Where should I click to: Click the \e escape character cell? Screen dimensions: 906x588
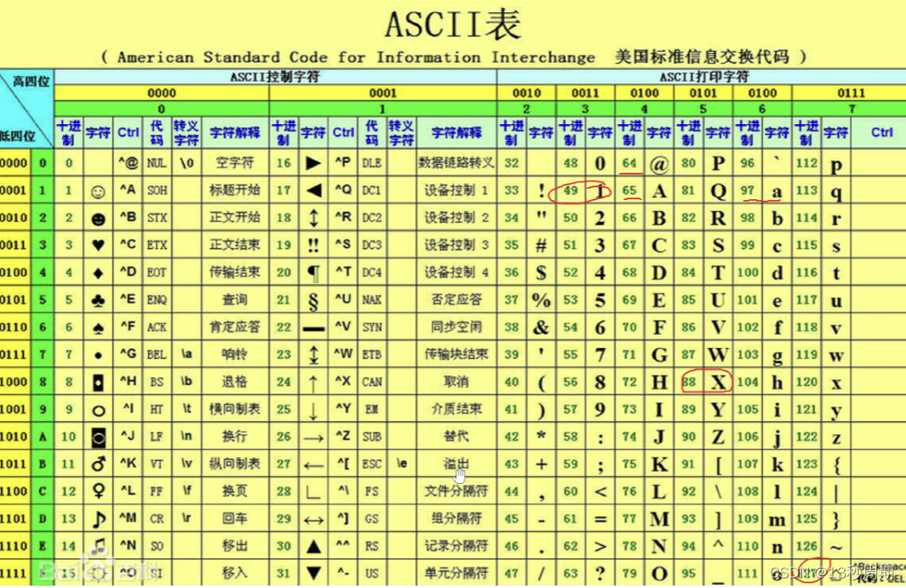tap(402, 463)
